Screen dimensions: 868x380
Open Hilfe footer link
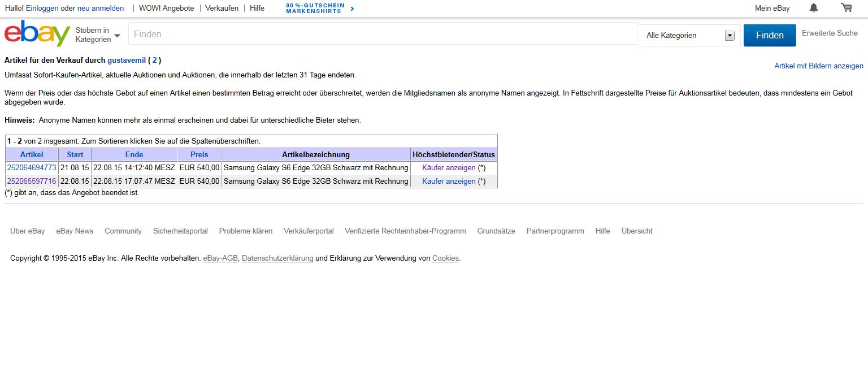tap(603, 231)
